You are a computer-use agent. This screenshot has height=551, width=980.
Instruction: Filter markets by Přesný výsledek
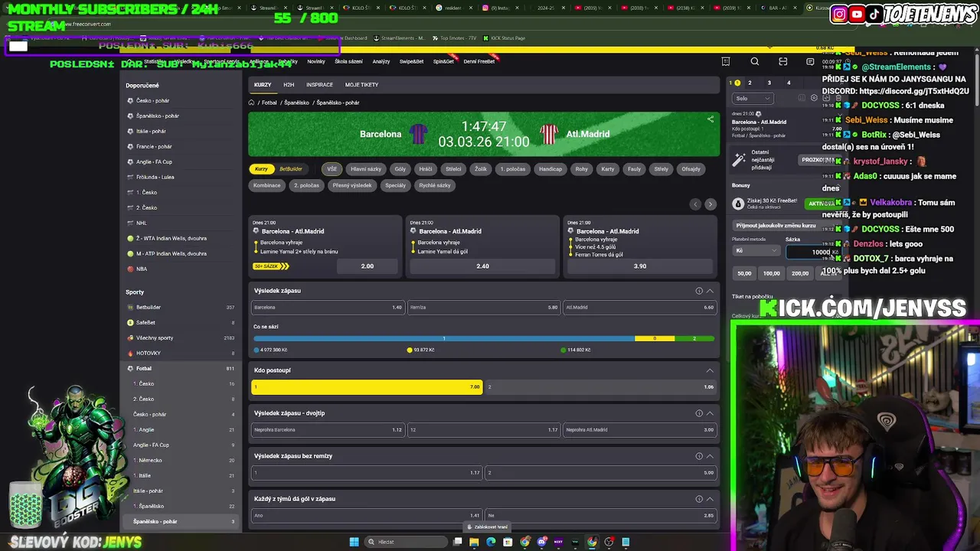[352, 185]
